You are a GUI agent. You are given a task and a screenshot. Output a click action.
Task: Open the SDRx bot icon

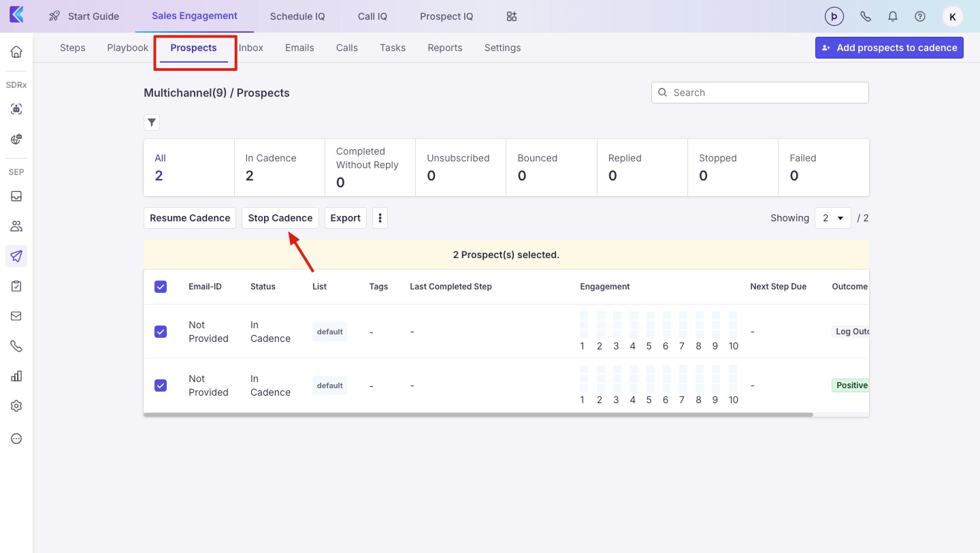(x=16, y=109)
